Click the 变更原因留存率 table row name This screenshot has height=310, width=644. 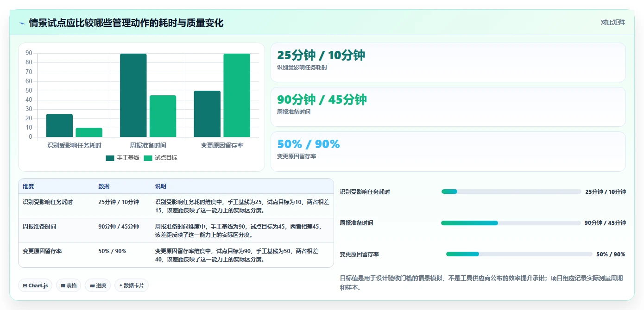pos(42,251)
